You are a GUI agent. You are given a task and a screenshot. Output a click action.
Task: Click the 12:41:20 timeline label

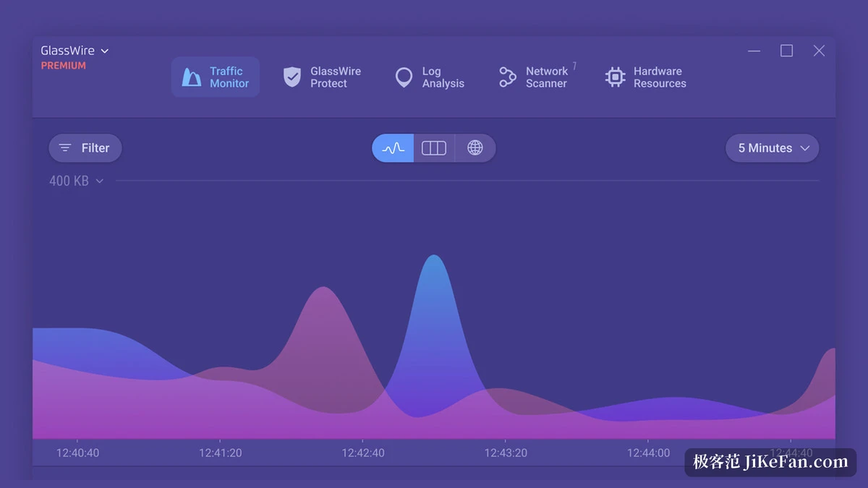pos(221,453)
